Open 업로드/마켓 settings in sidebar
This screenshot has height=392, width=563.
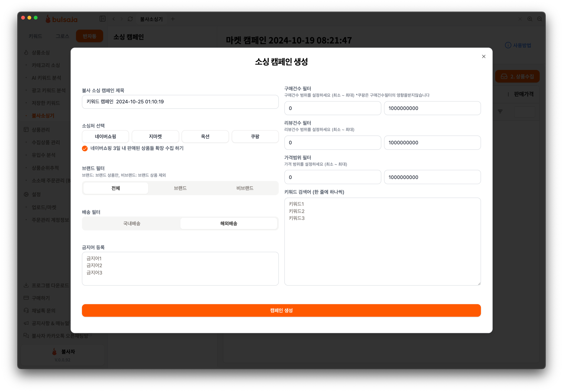tap(44, 207)
